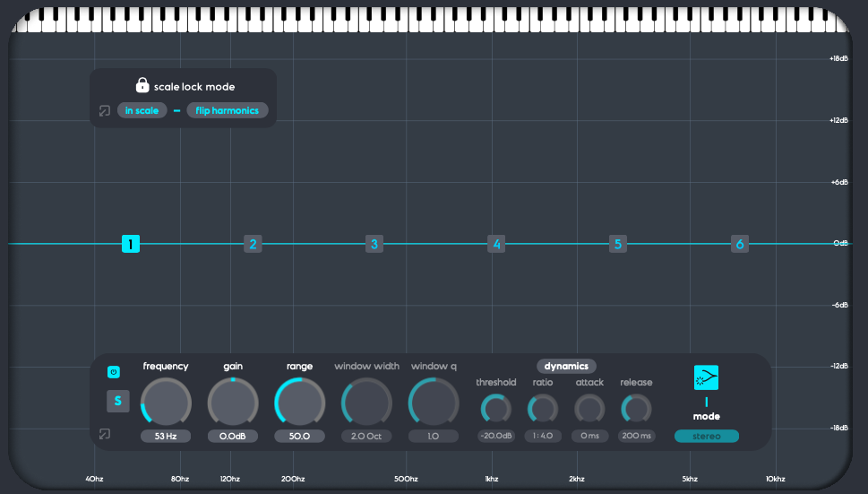The height and width of the screenshot is (494, 868).
Task: Select EQ band node 4
Action: (x=496, y=244)
